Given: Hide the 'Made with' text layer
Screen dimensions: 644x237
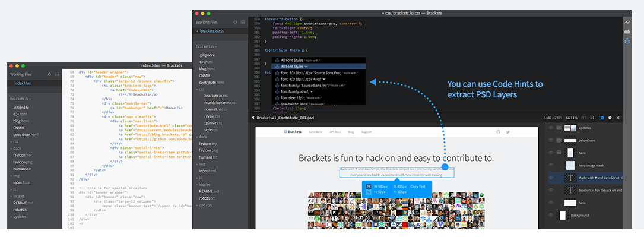Looking at the screenshot, I should tap(551, 178).
